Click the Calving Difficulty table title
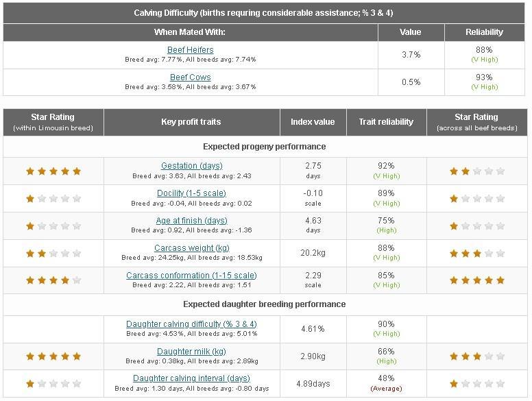Viewport: 532px width, 401px height. [x=263, y=13]
